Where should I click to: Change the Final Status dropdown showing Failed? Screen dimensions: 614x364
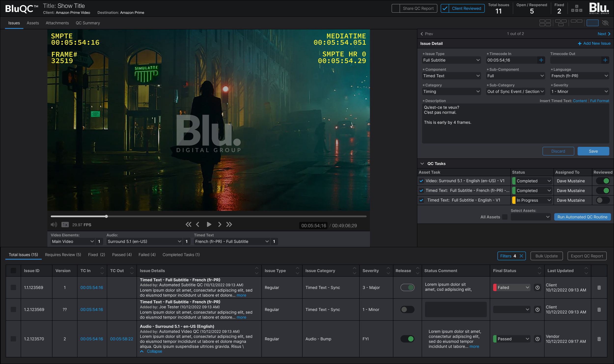click(x=511, y=287)
